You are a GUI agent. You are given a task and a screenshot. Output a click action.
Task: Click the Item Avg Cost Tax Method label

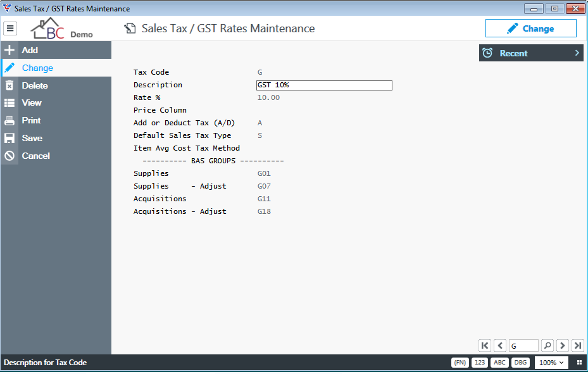tap(186, 148)
